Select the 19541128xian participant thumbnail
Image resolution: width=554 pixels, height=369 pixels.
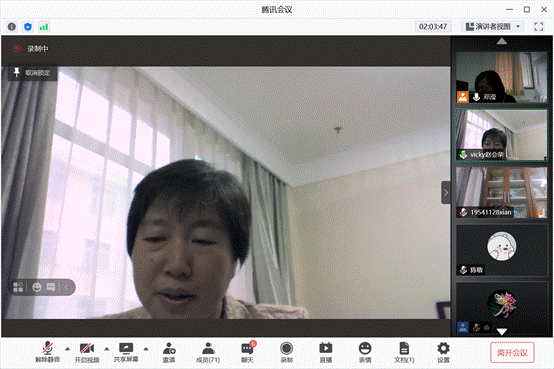[502, 192]
